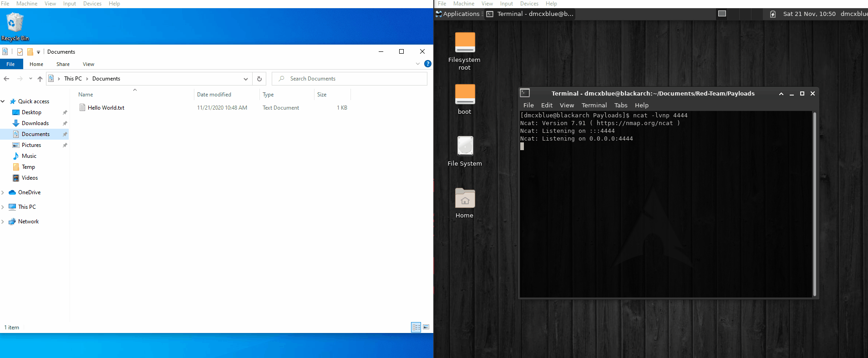Viewport: 868px width, 358px height.
Task: Refresh the Documents folder view
Action: (259, 79)
